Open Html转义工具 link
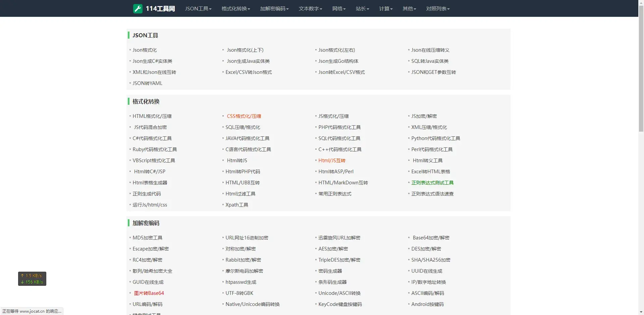 point(428,161)
